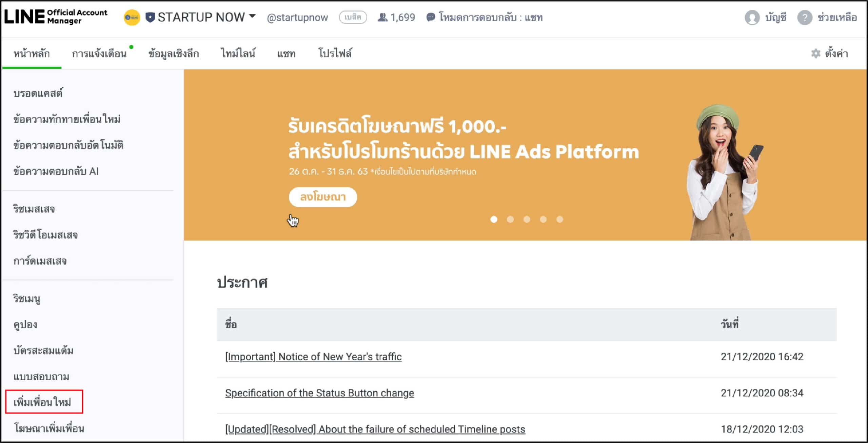Open คูปอง in the sidebar
The image size is (868, 443).
click(25, 325)
